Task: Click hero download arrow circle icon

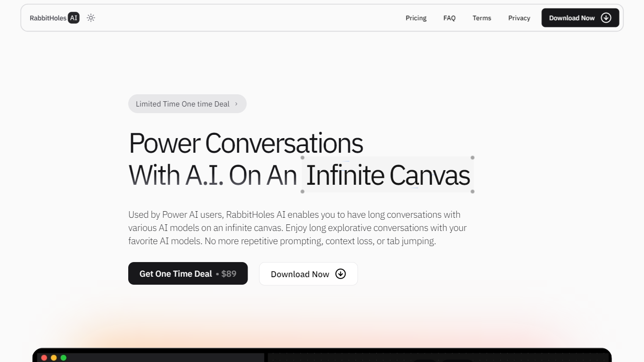Action: click(340, 274)
